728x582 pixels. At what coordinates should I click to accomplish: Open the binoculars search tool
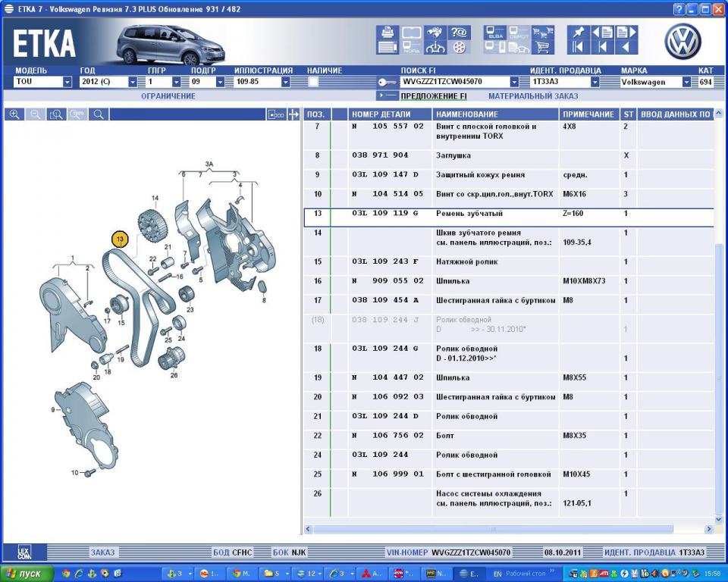[x=435, y=33]
